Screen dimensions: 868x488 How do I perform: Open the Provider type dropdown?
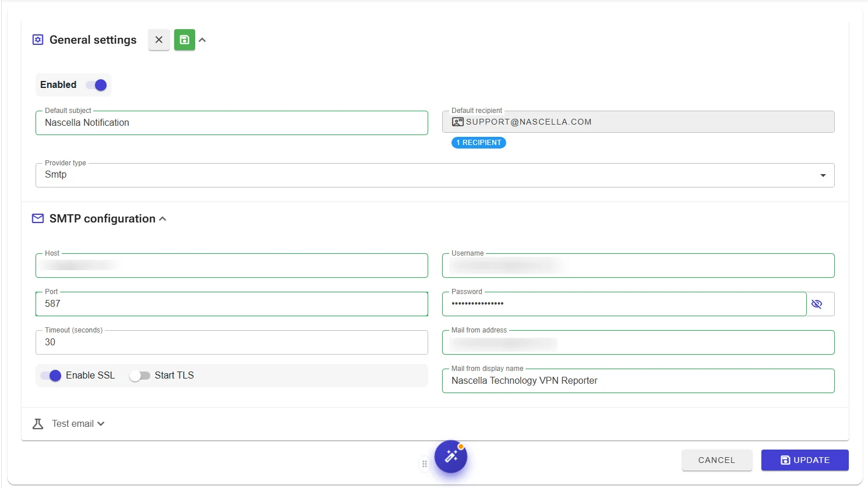[x=435, y=175]
